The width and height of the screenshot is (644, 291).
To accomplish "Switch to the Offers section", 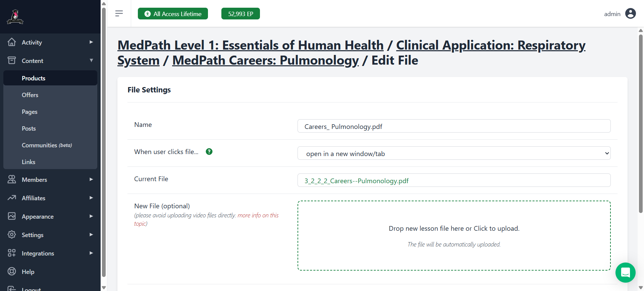I will [x=30, y=95].
